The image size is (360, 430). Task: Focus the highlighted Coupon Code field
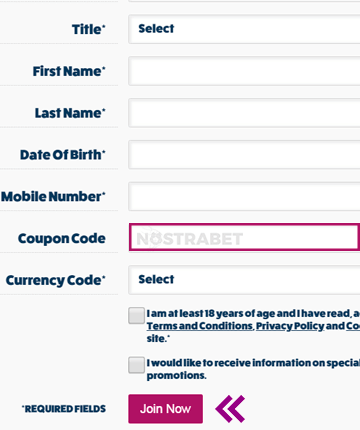[244, 237]
